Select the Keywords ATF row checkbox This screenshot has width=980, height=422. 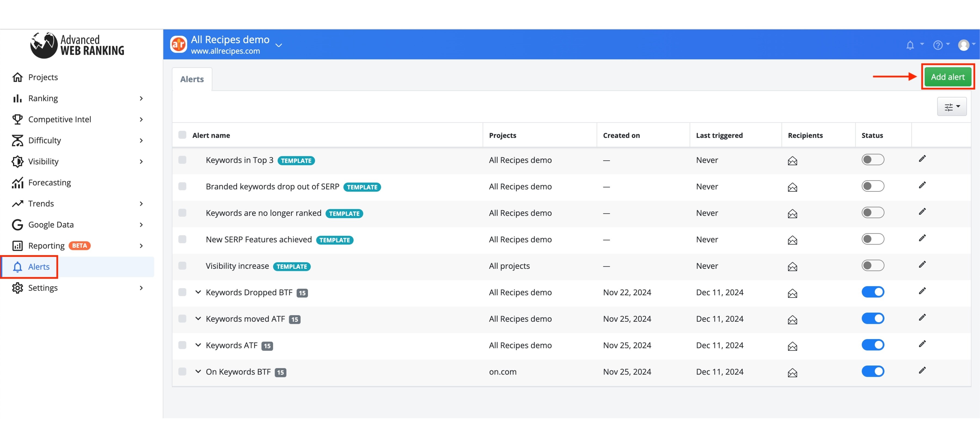coord(182,345)
